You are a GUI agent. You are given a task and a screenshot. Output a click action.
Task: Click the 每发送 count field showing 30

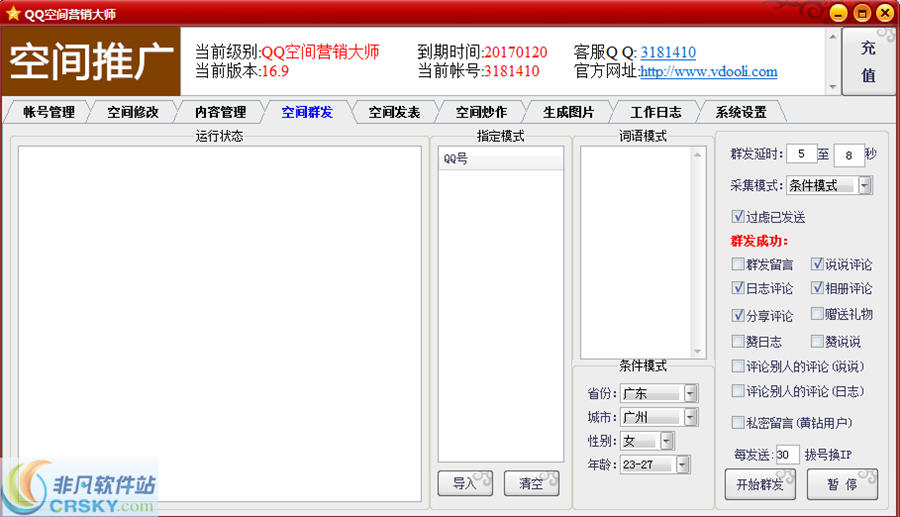pyautogui.click(x=788, y=454)
